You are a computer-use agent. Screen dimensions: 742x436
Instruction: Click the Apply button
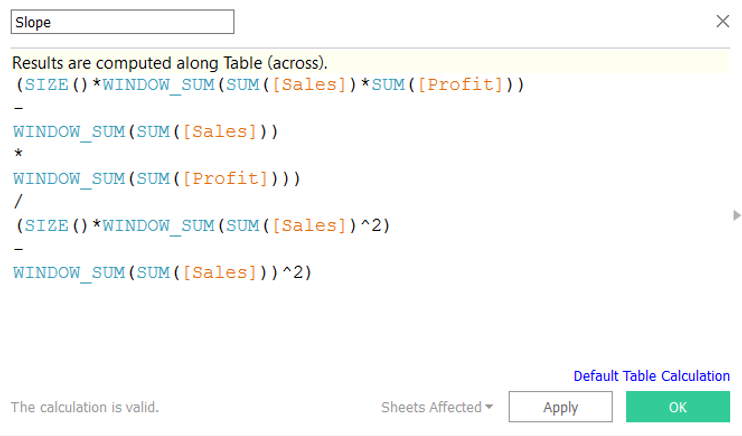(560, 407)
